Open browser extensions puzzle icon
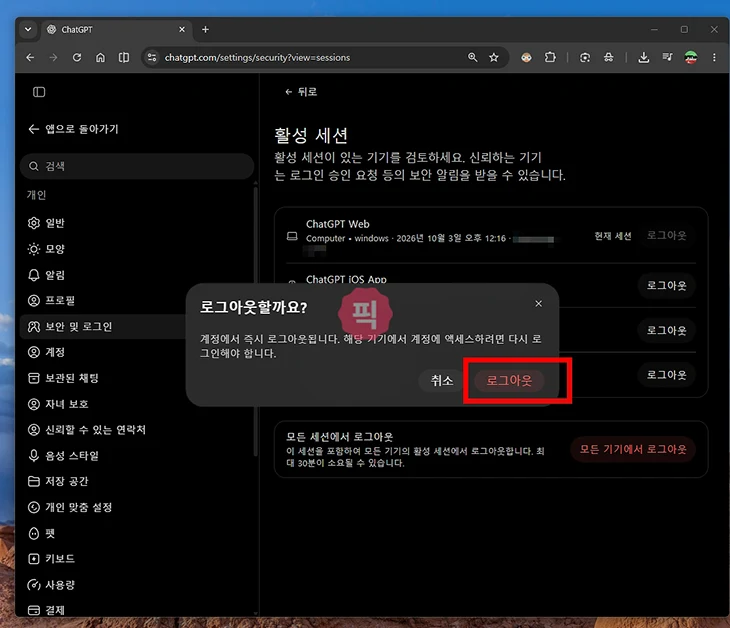Screen dimensions: 730x628 [x=550, y=57]
